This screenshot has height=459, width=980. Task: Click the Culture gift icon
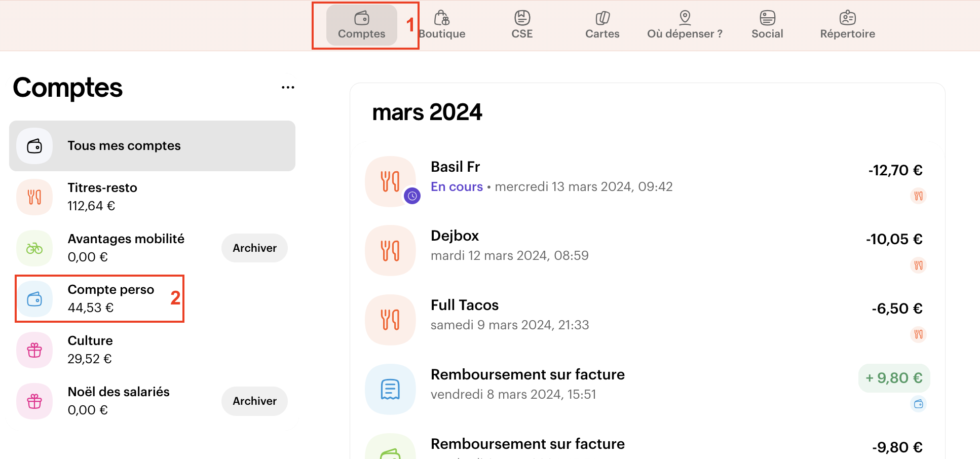pyautogui.click(x=34, y=350)
